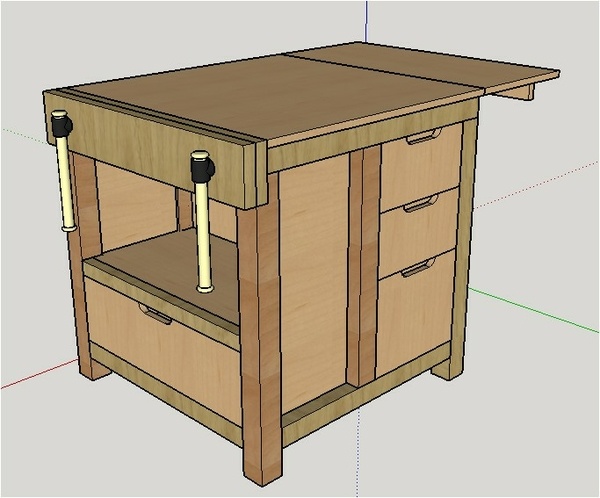Select the top small drawer's handle
This screenshot has height=498, width=600.
click(x=420, y=136)
